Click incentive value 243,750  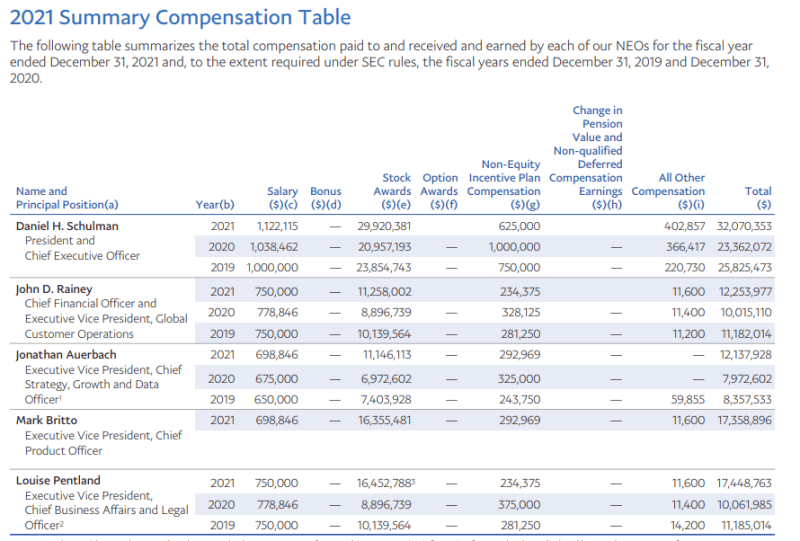pyautogui.click(x=519, y=400)
